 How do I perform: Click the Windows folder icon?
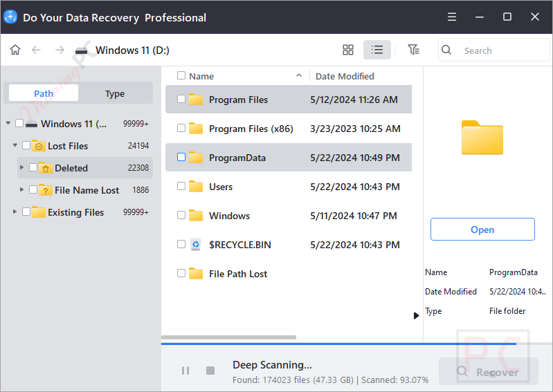coord(196,216)
